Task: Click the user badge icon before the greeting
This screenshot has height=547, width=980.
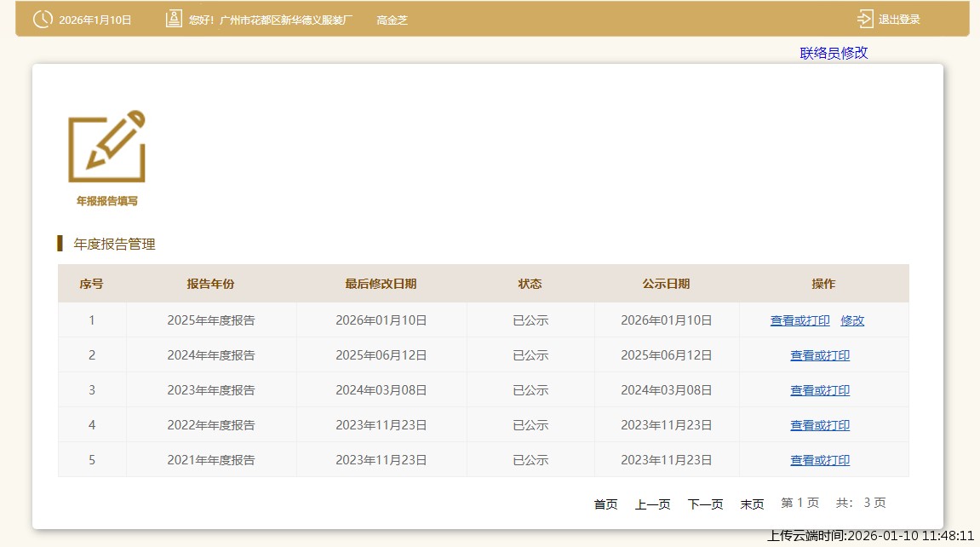Action: (x=174, y=20)
